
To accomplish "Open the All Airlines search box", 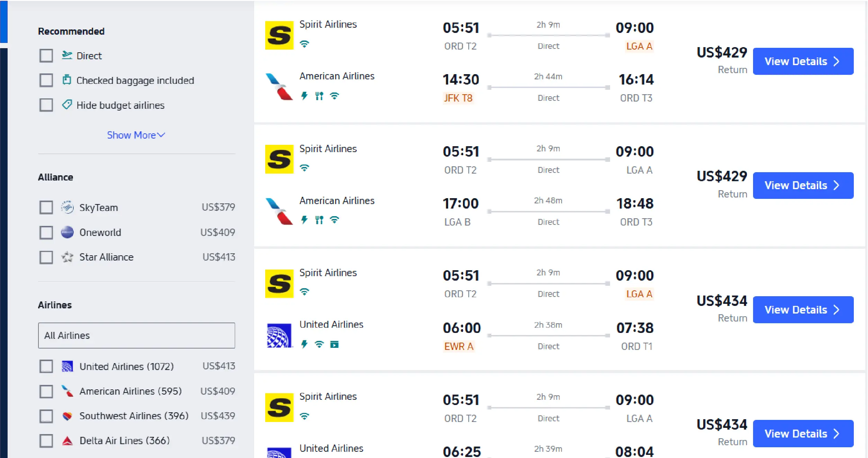I will (136, 335).
